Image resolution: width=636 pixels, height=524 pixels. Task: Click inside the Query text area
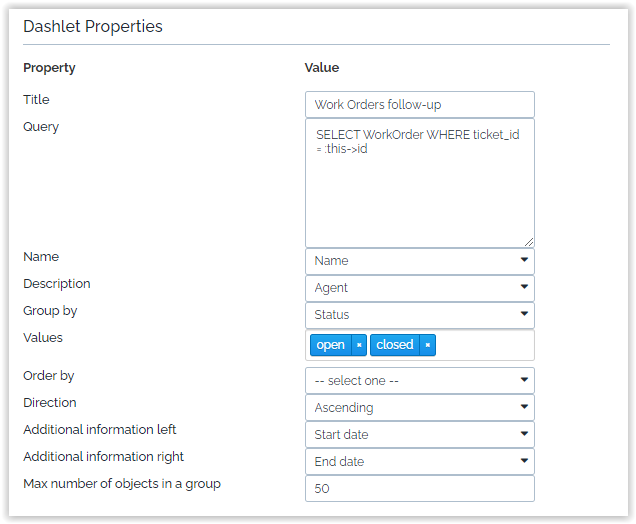tap(419, 190)
